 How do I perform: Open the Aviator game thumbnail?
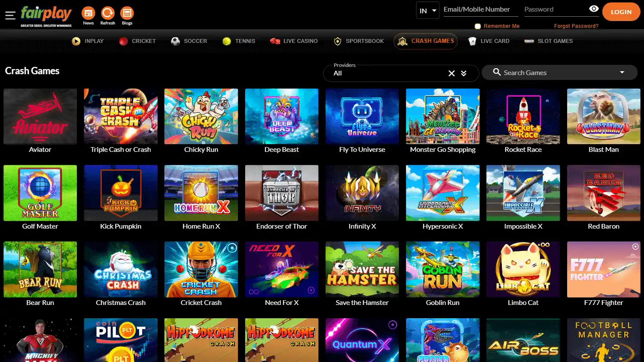(40, 116)
